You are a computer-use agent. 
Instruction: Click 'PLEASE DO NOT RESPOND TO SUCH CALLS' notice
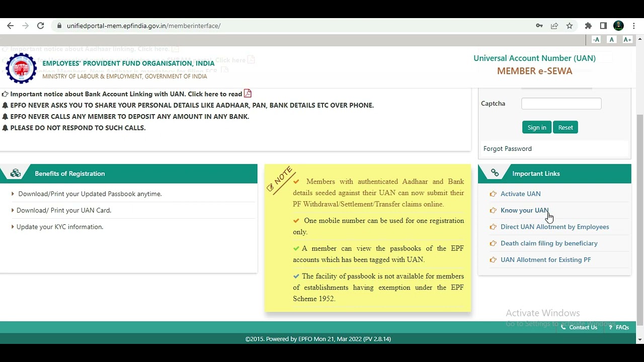click(77, 128)
